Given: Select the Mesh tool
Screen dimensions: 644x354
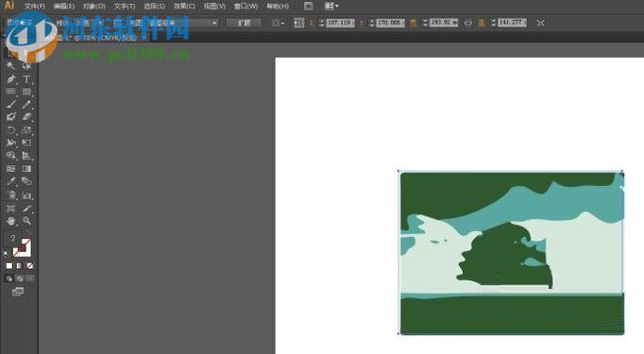Looking at the screenshot, I should pos(10,169).
